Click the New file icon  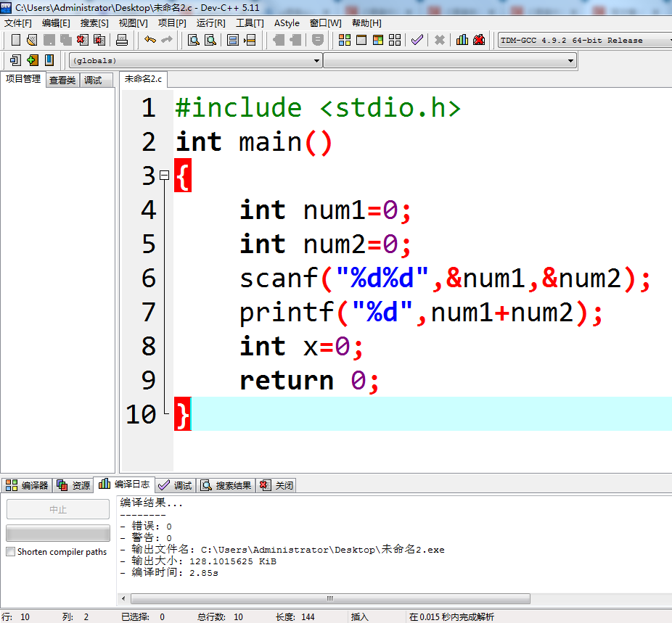point(16,40)
